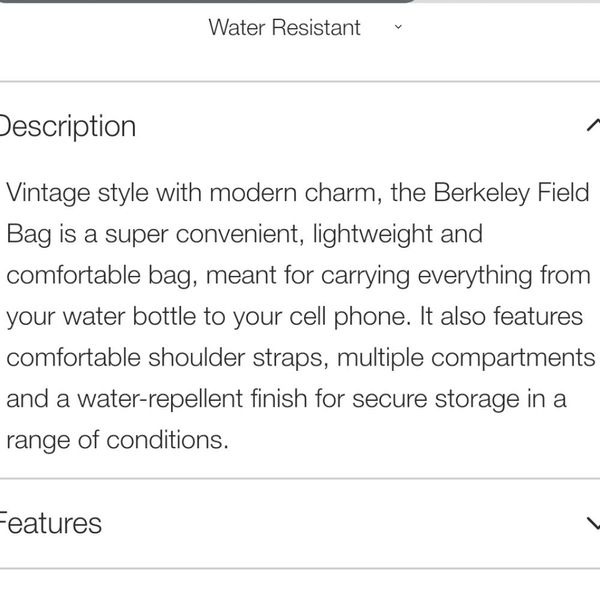Click the dark button edge above Water Resistant

[207, 1]
